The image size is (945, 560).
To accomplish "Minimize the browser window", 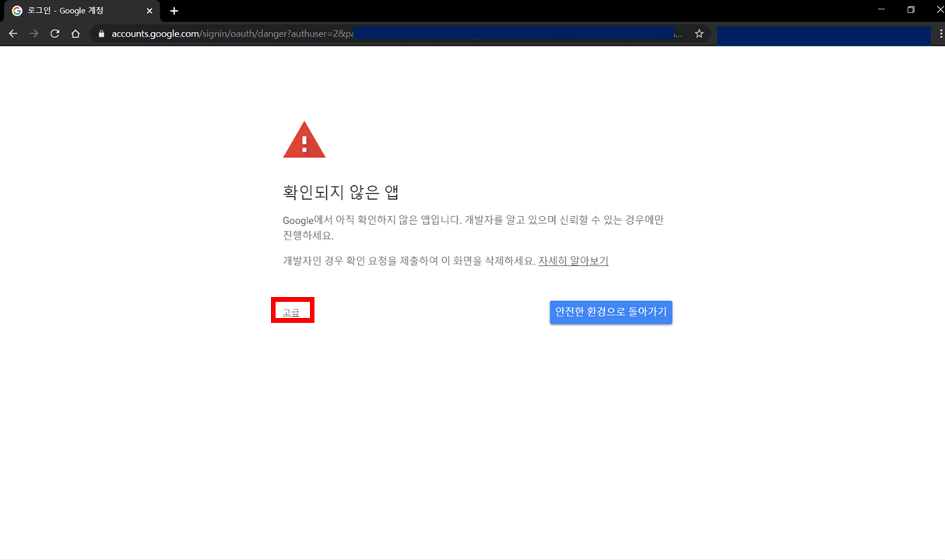I will click(x=881, y=9).
